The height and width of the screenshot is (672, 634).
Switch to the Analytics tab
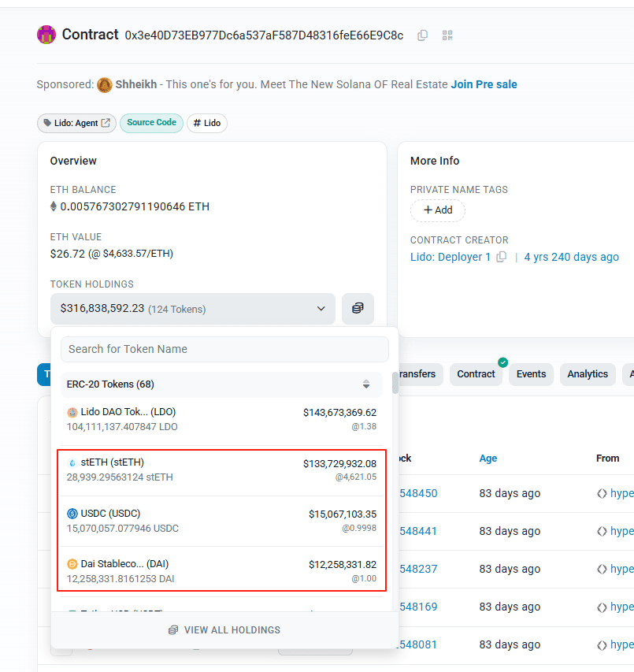[588, 374]
